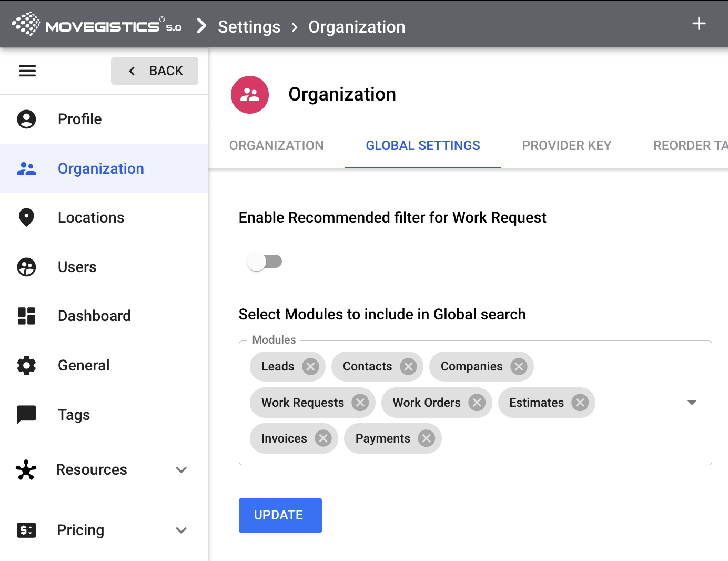Viewport: 728px width, 561px height.
Task: Go back using the Back button
Action: [155, 71]
